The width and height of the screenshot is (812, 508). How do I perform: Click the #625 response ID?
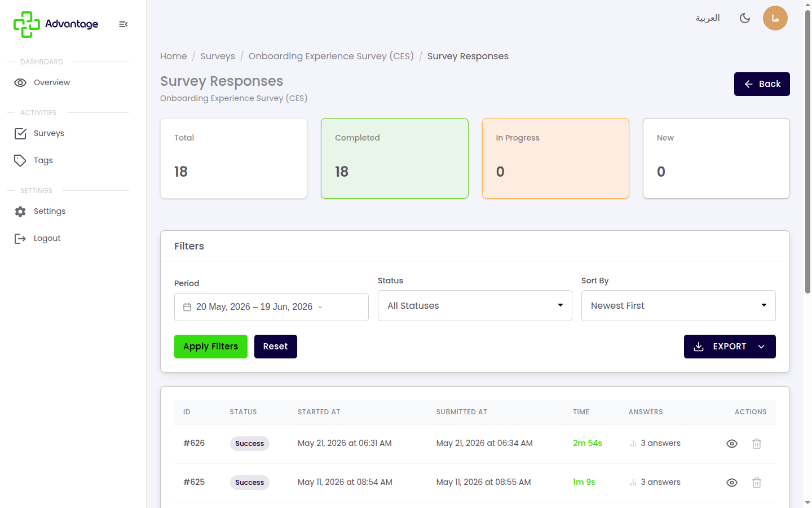[x=194, y=482]
